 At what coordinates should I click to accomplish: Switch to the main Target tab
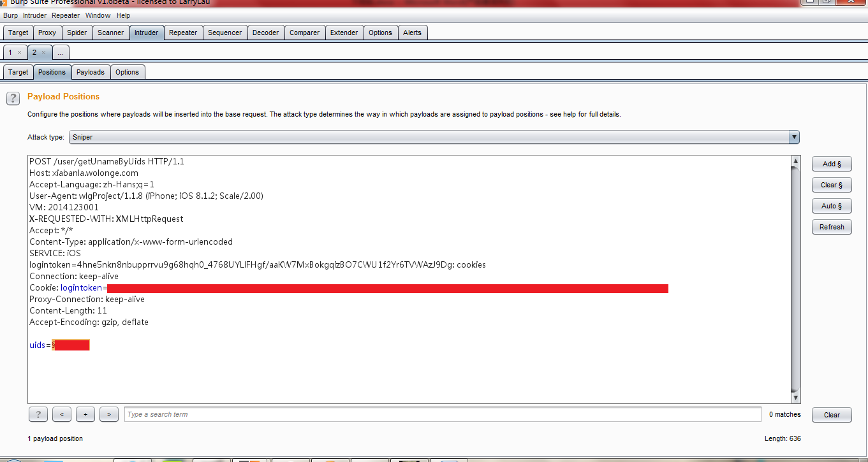[18, 32]
